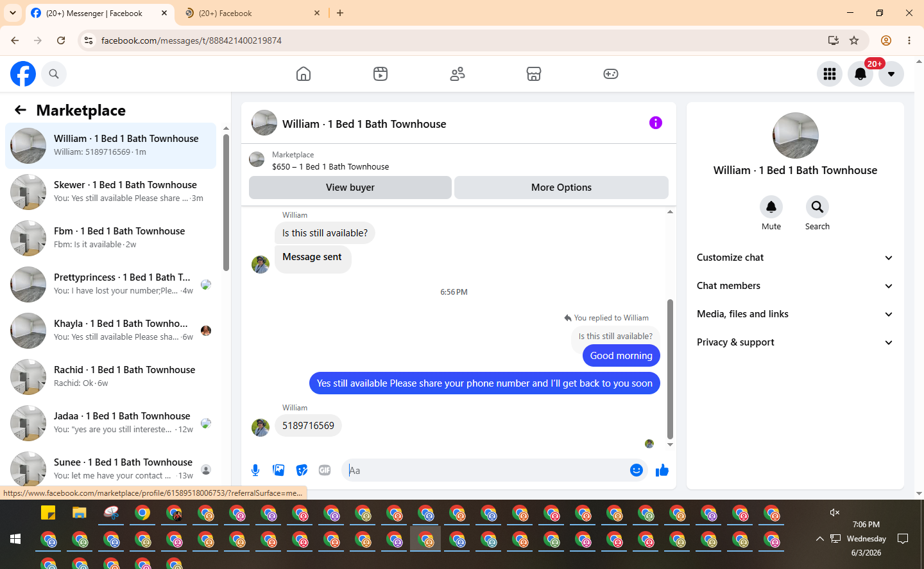Go back from Marketplace chats list
This screenshot has width=924, height=569.
tap(21, 110)
